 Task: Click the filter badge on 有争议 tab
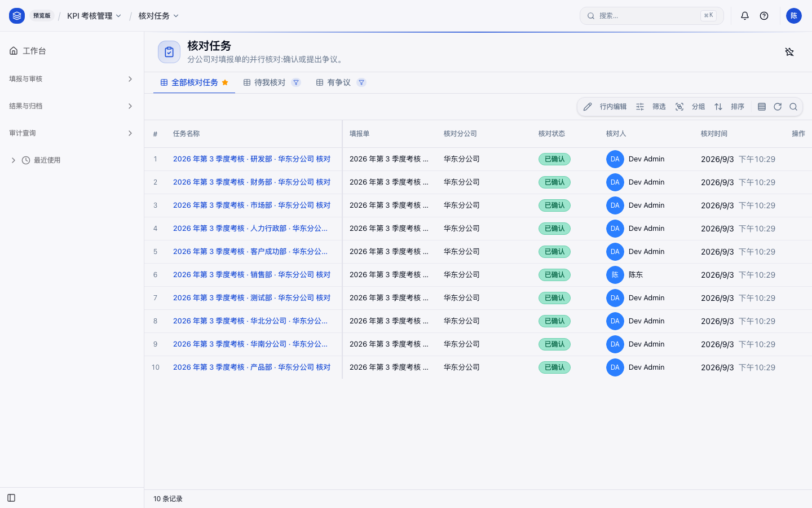point(361,82)
